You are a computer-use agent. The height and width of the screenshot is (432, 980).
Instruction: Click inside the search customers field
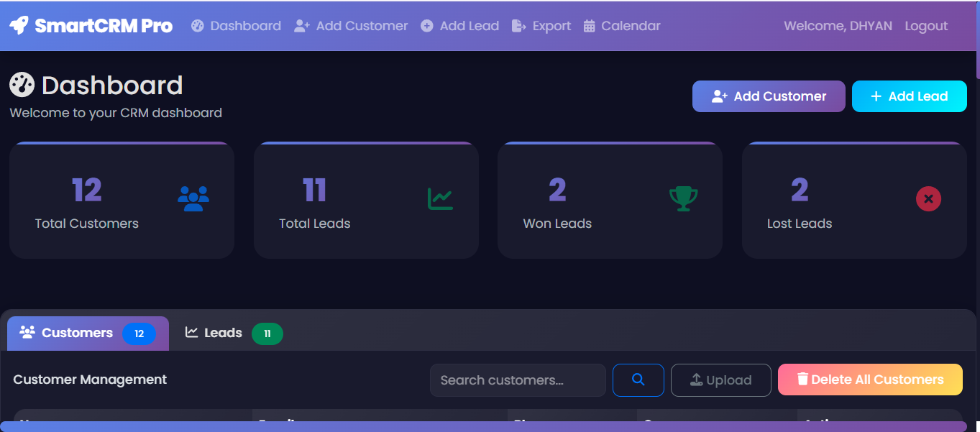[516, 380]
